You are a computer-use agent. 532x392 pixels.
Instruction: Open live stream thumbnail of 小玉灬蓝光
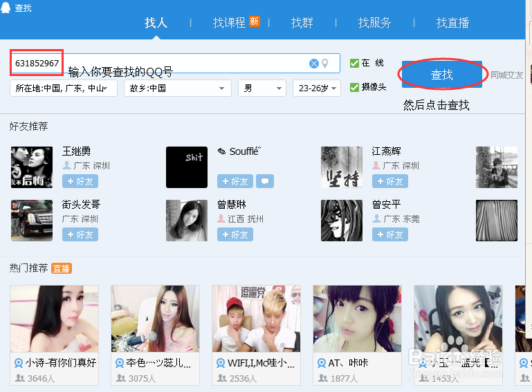point(458,319)
